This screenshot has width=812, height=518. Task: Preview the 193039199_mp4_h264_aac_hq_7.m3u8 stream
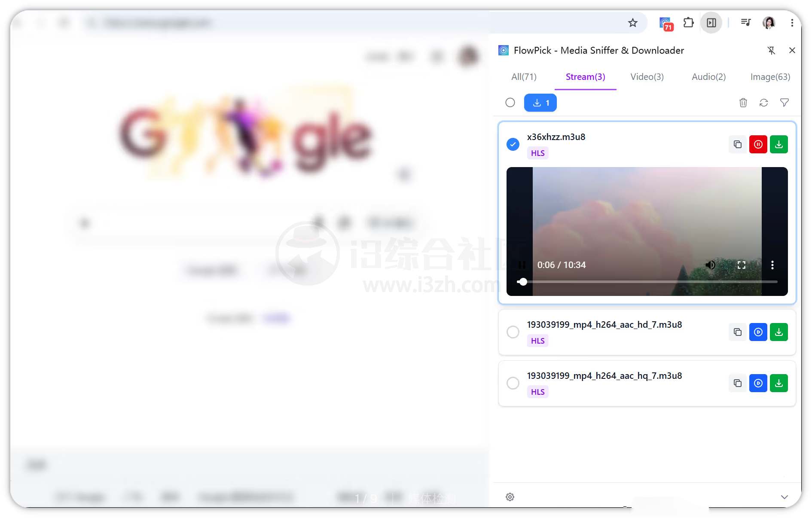point(758,383)
